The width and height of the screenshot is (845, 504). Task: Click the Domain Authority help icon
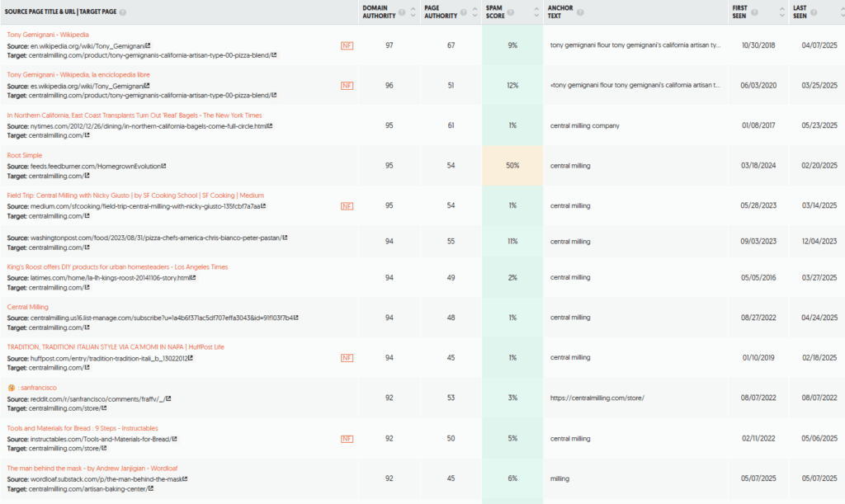coord(402,12)
